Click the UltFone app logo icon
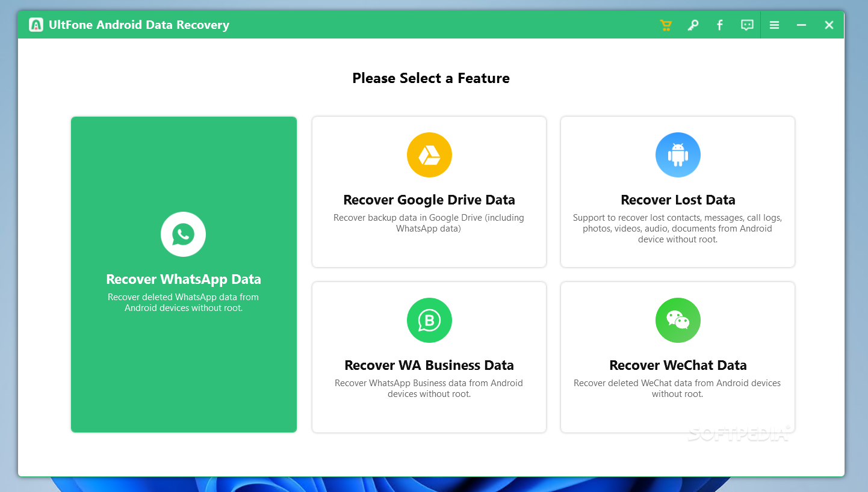The height and width of the screenshot is (492, 868). click(36, 25)
